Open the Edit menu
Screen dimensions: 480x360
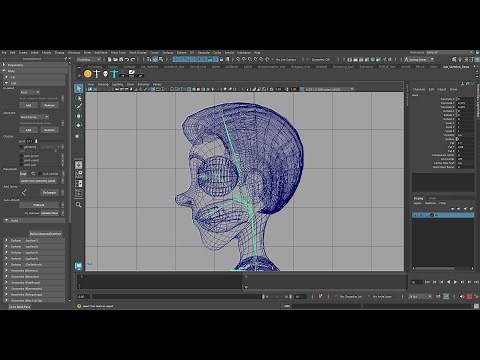pos(12,53)
